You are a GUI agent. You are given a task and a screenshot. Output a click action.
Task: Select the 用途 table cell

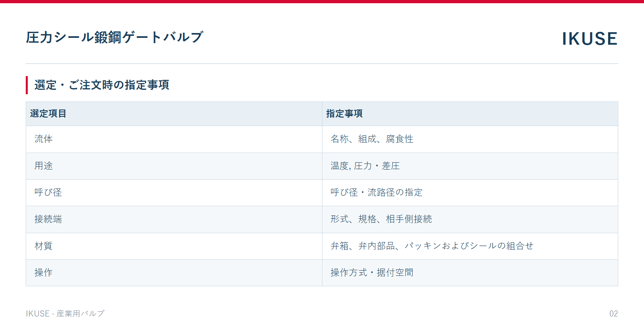174,166
